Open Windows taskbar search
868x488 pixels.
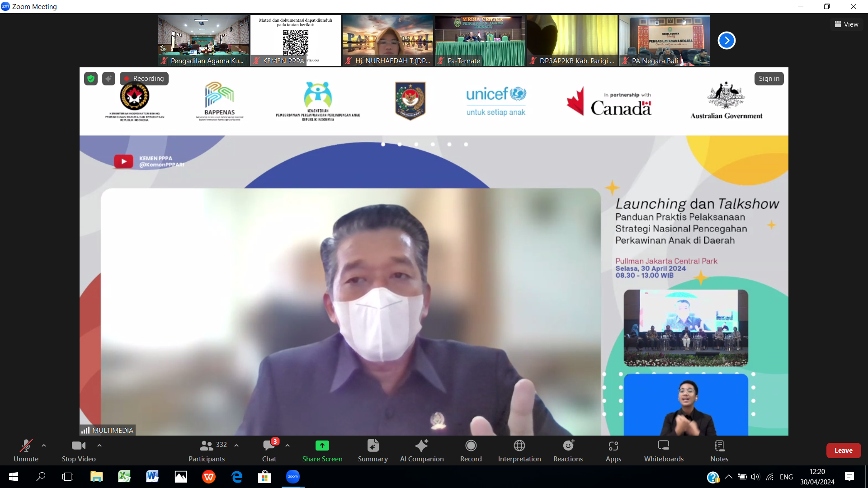click(41, 477)
